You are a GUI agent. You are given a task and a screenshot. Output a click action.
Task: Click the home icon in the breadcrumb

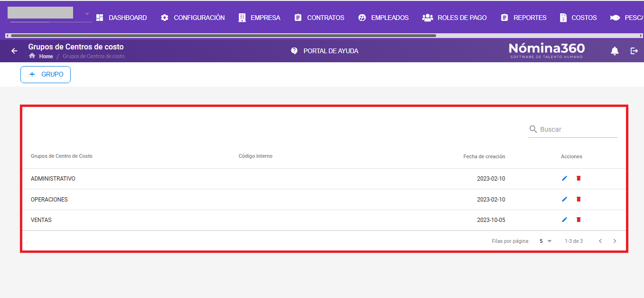[x=32, y=56]
